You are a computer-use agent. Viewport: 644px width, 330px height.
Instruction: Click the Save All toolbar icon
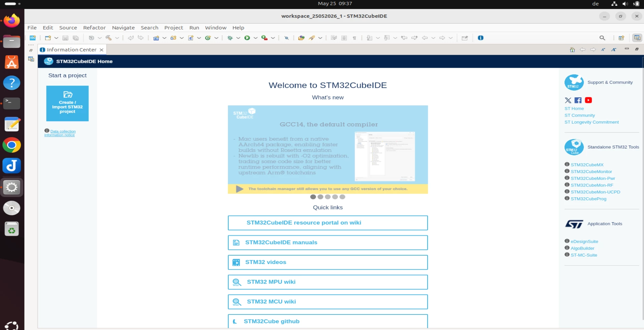(76, 38)
